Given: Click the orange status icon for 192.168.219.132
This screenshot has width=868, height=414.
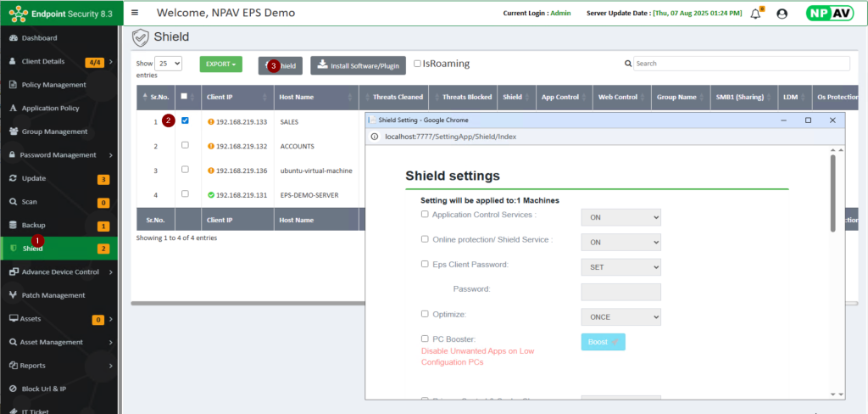Looking at the screenshot, I should (210, 146).
